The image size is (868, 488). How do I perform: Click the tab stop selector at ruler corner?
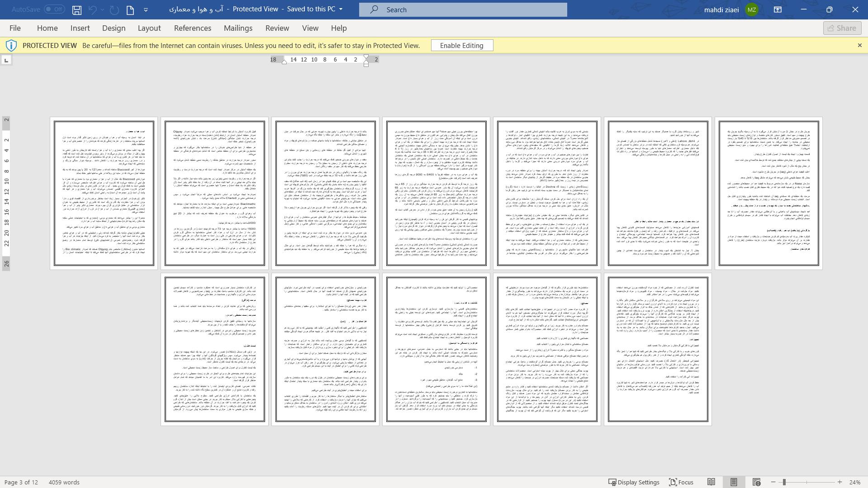pos(6,60)
